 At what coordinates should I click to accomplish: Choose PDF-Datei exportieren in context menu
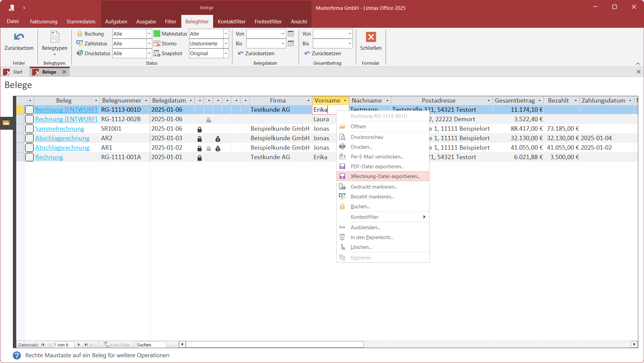(x=383, y=167)
